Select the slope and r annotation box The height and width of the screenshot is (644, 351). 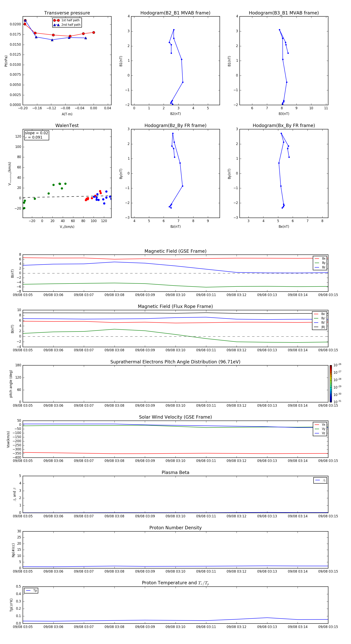[36, 135]
